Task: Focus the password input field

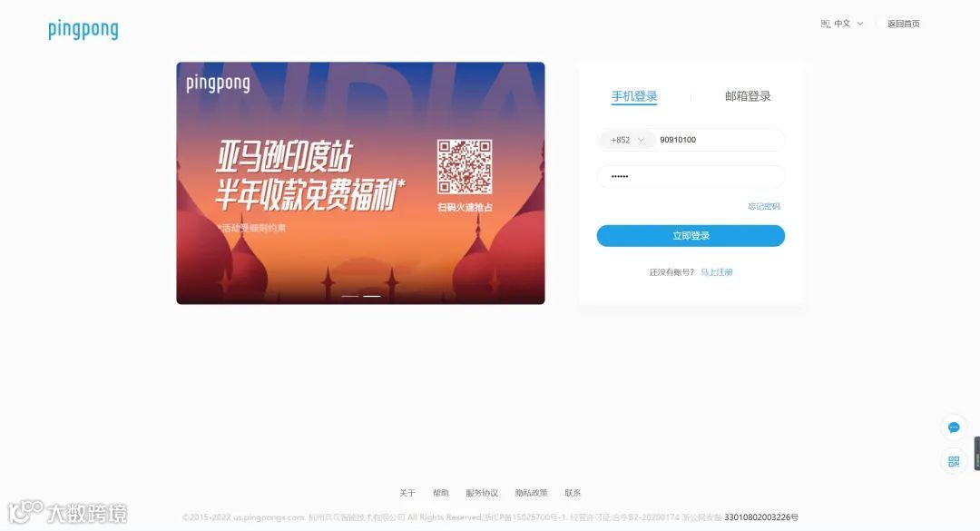Action: point(691,176)
